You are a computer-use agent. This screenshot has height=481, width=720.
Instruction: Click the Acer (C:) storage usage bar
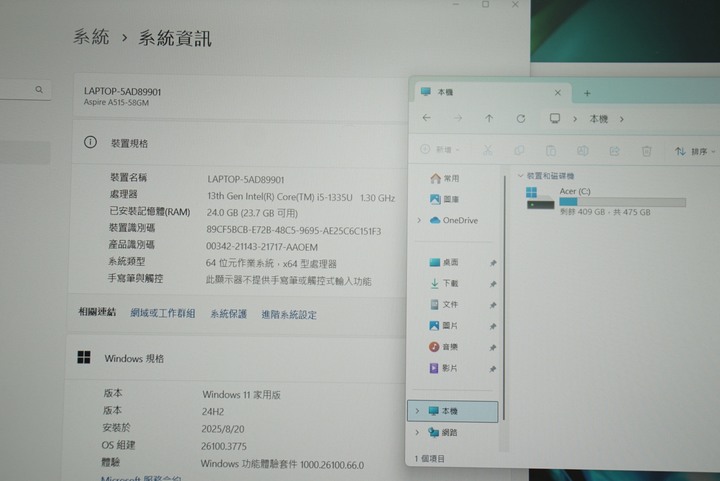pos(622,202)
